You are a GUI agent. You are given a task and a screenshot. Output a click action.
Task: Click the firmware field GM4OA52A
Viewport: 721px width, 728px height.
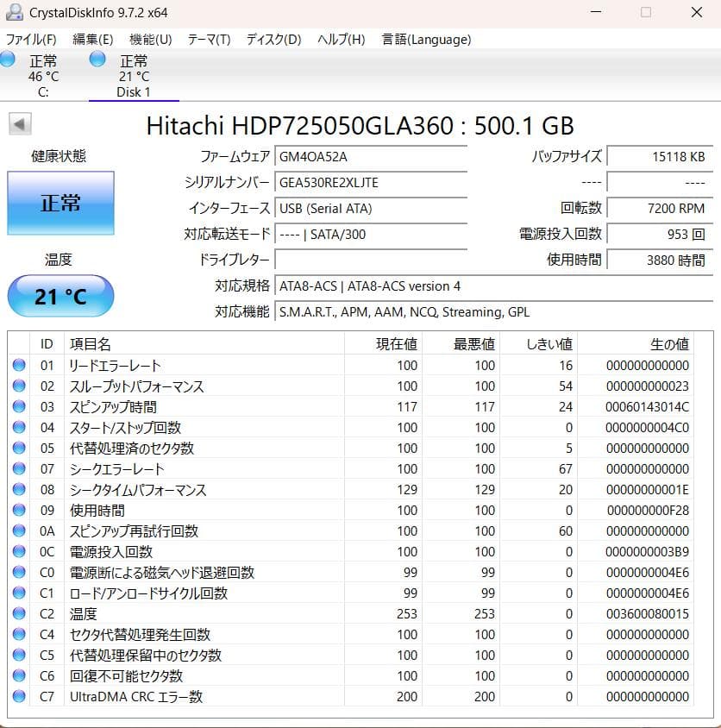371,157
